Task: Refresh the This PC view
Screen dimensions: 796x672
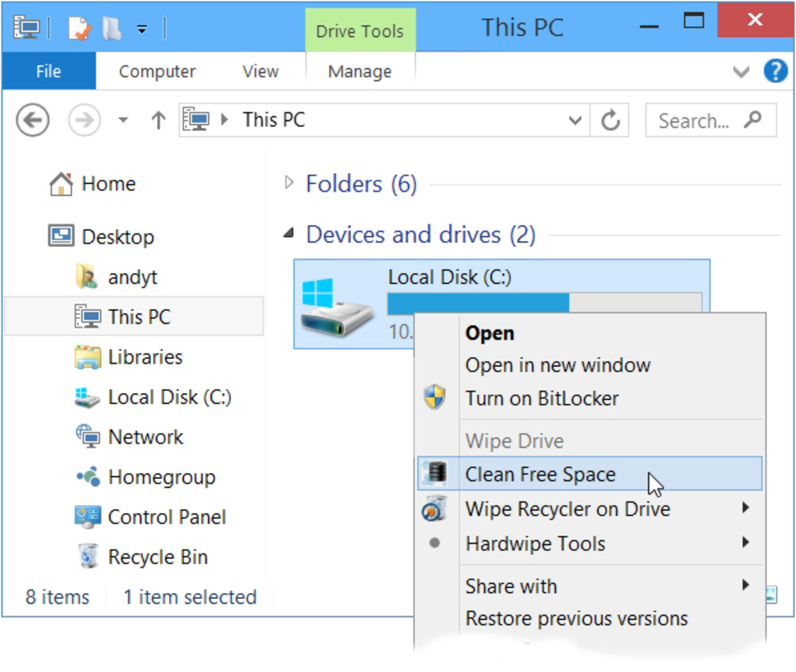Action: tap(610, 120)
